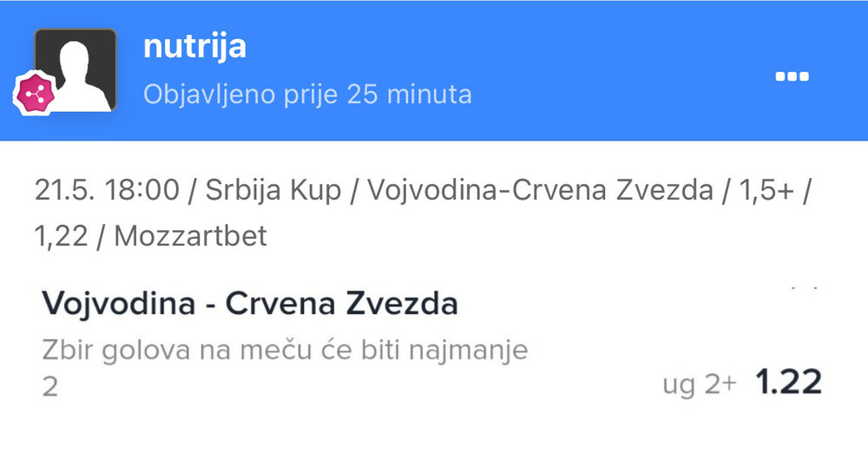Click the '1,5+' tip in post text
This screenshot has width=868, height=467.
pyautogui.click(x=766, y=191)
